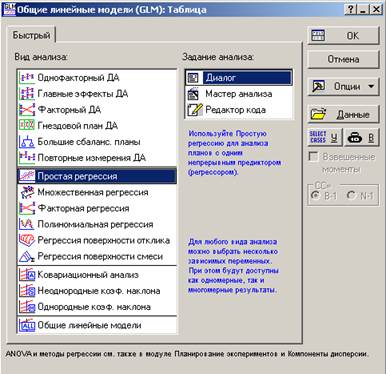Click the Редактор кода pencil icon
386x374 pixels.
tap(194, 110)
